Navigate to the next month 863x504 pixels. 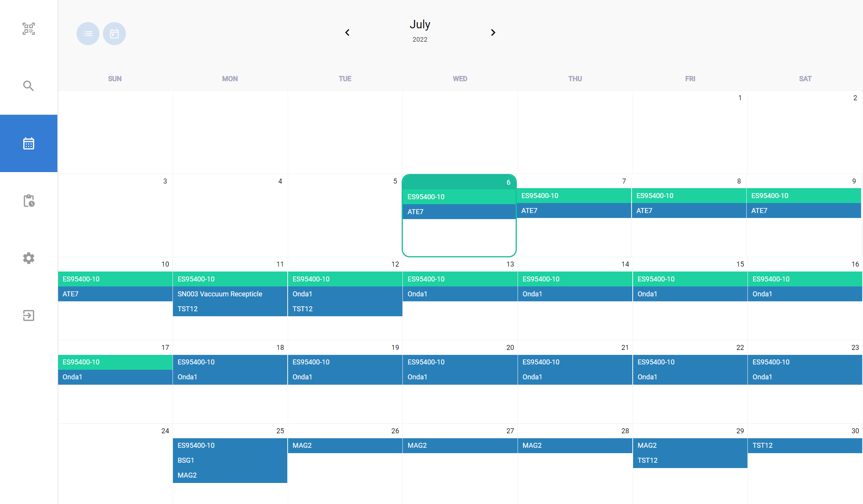click(x=493, y=32)
